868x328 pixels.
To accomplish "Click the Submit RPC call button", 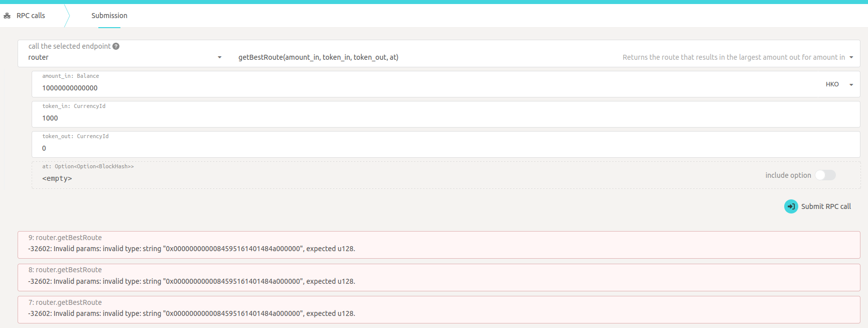I will 818,206.
